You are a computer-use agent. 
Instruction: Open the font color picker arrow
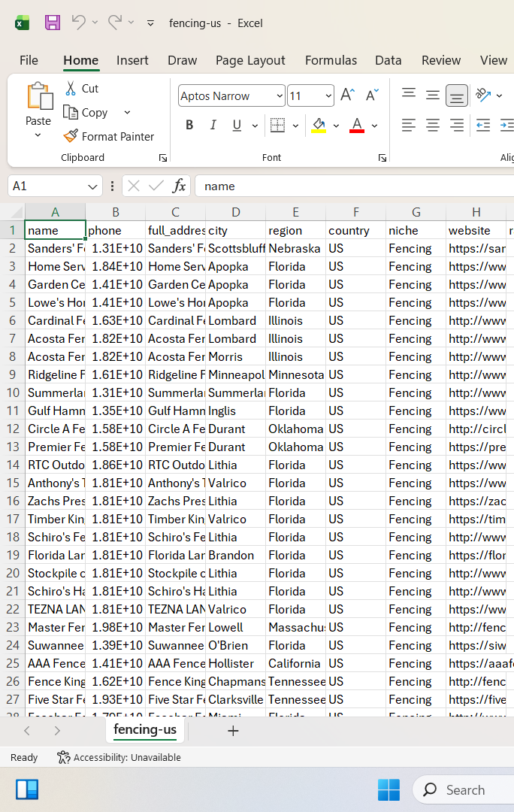point(375,126)
